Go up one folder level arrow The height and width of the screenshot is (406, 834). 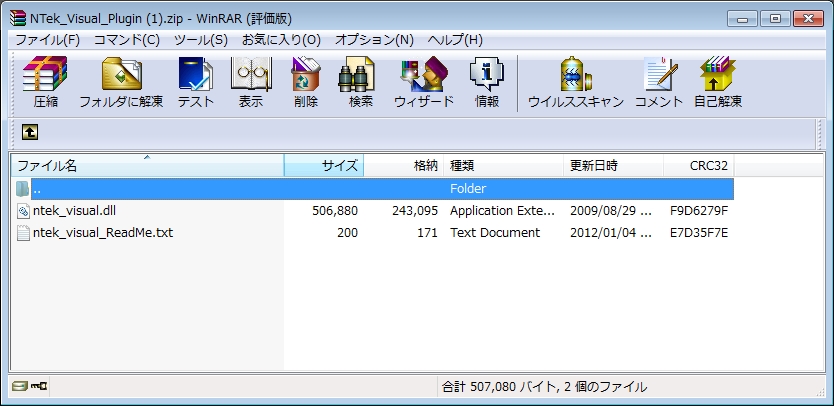30,132
